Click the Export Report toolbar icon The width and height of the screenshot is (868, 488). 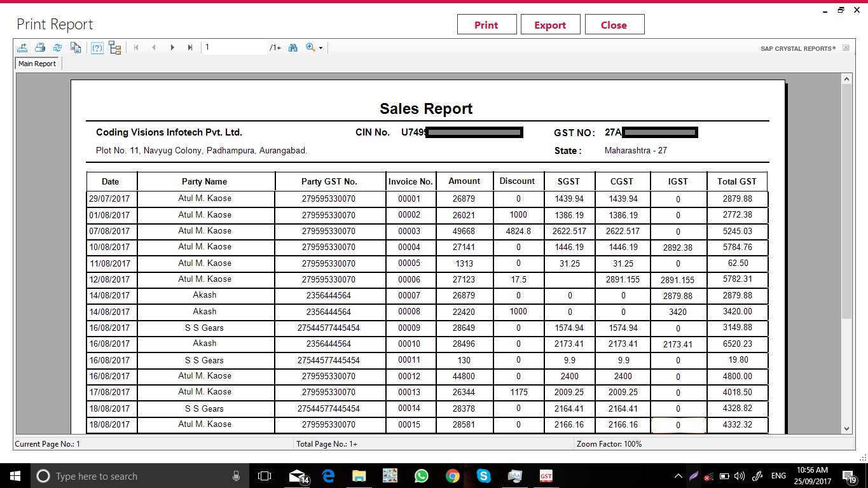point(22,47)
